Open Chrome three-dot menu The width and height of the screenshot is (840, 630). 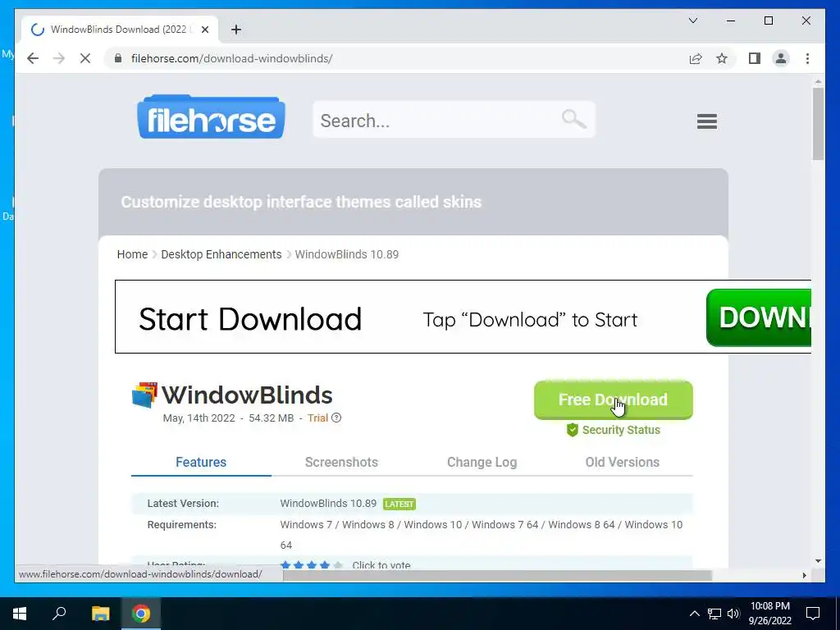point(807,58)
